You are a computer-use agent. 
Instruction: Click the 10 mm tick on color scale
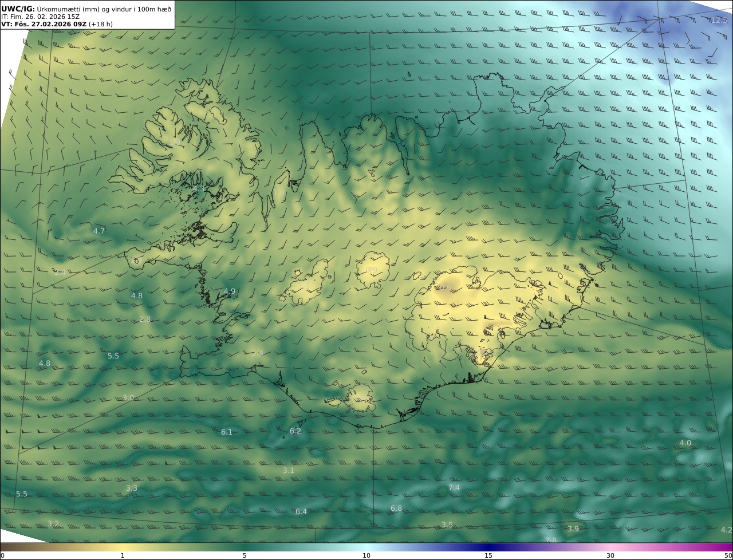(x=366, y=555)
